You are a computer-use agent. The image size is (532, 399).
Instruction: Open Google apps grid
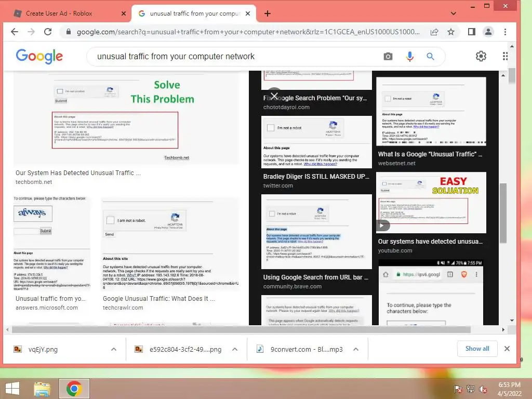point(505,56)
